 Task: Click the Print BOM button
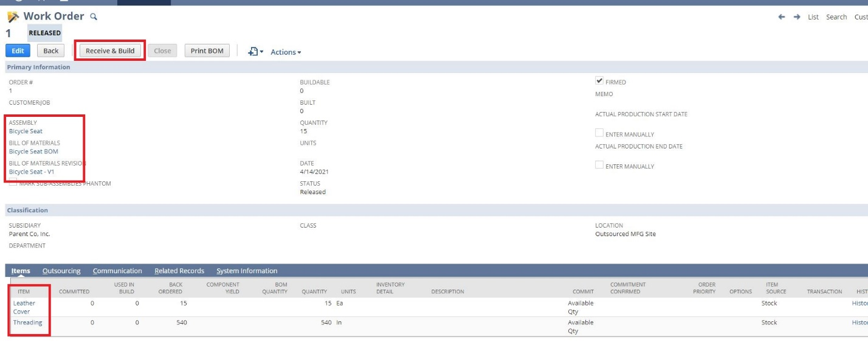coord(207,51)
